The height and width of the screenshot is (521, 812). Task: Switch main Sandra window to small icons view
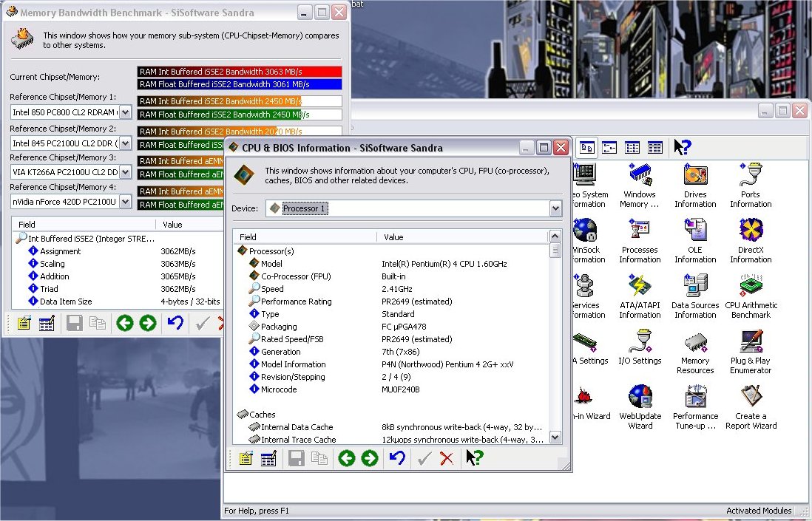609,148
